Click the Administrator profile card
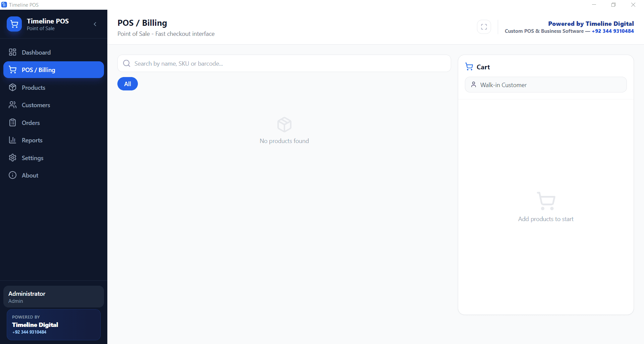 click(53, 296)
